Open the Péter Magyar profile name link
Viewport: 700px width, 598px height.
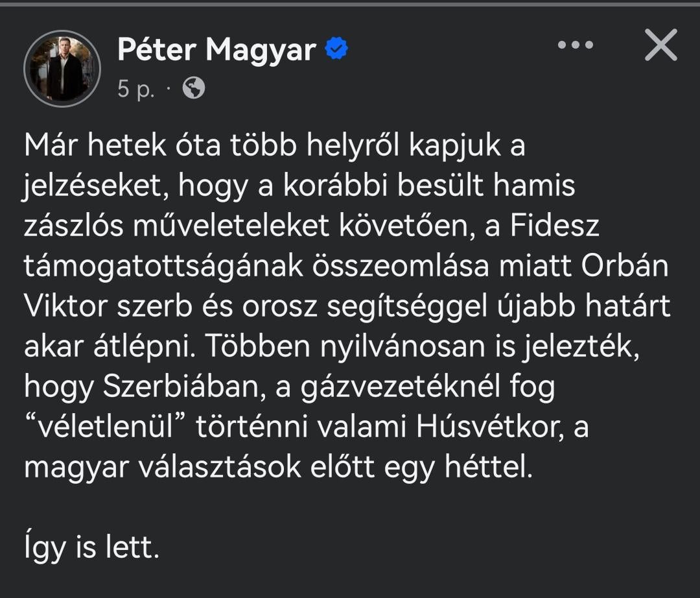coord(216,49)
